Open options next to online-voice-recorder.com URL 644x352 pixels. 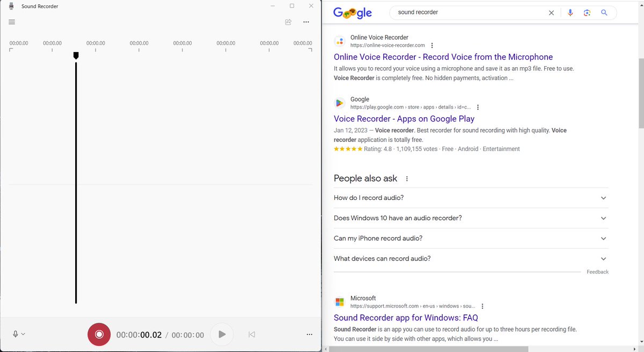(432, 46)
